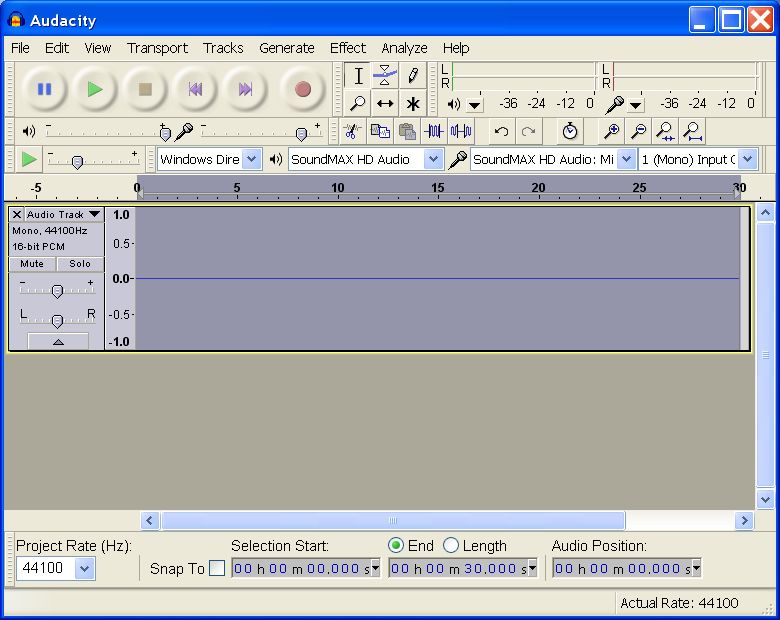
Task: Open End time format dropdown arrow
Action: (533, 568)
